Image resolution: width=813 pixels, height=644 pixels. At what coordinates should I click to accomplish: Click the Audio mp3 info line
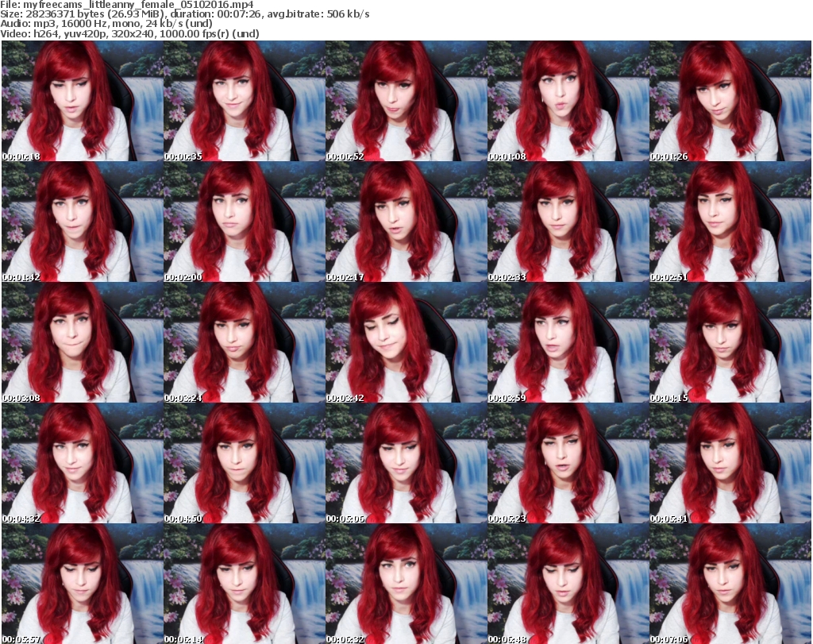point(106,24)
